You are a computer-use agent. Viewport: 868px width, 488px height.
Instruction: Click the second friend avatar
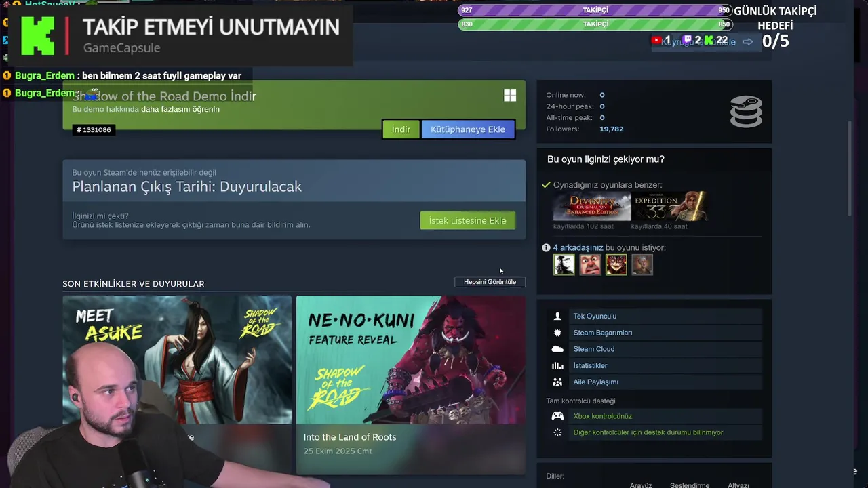(x=590, y=265)
